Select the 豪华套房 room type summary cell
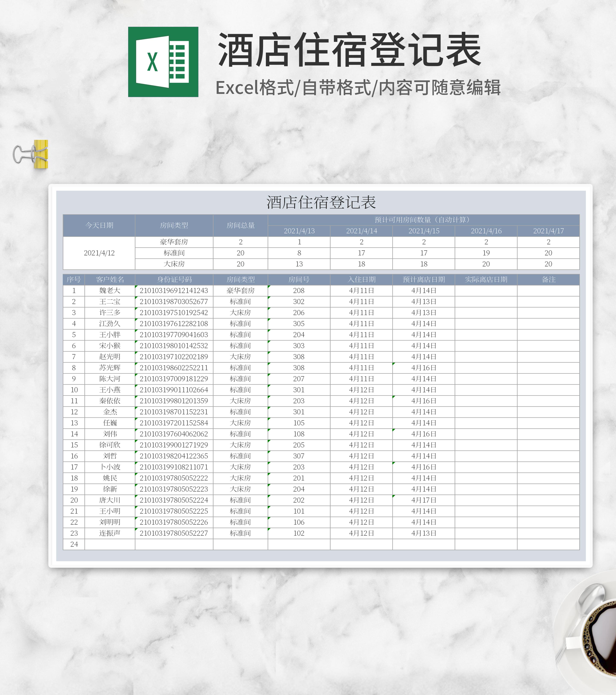Viewport: 616px width, 695px height. click(174, 242)
